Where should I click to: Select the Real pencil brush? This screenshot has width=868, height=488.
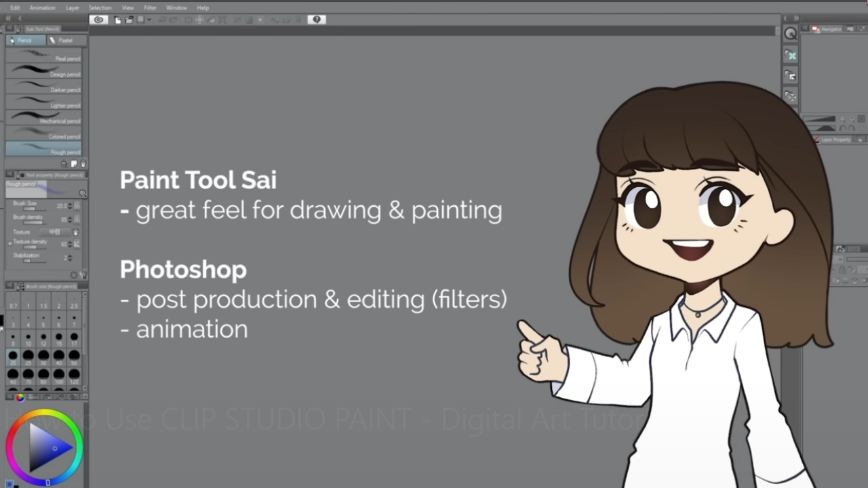pos(43,55)
